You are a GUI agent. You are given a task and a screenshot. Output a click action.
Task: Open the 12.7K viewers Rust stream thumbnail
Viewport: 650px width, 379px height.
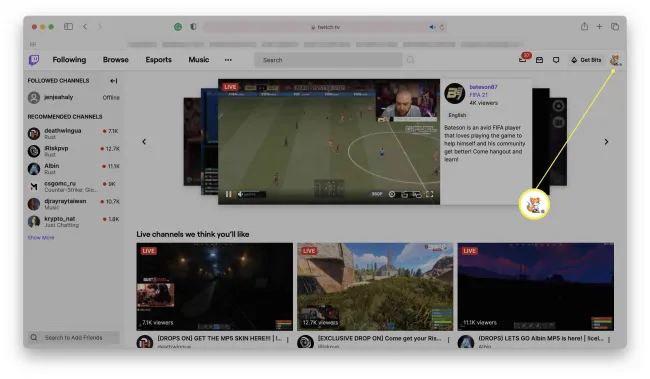pos(375,287)
